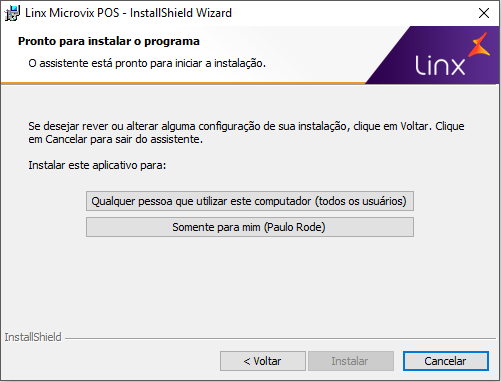Viewport: 501px width, 382px height.
Task: Close the InstallShield Wizard window
Action: tap(484, 13)
